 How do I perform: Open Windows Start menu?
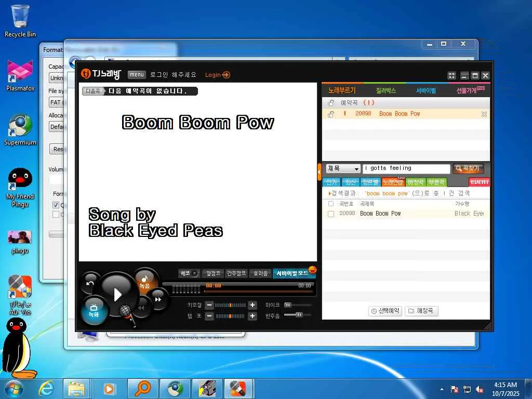[x=14, y=389]
